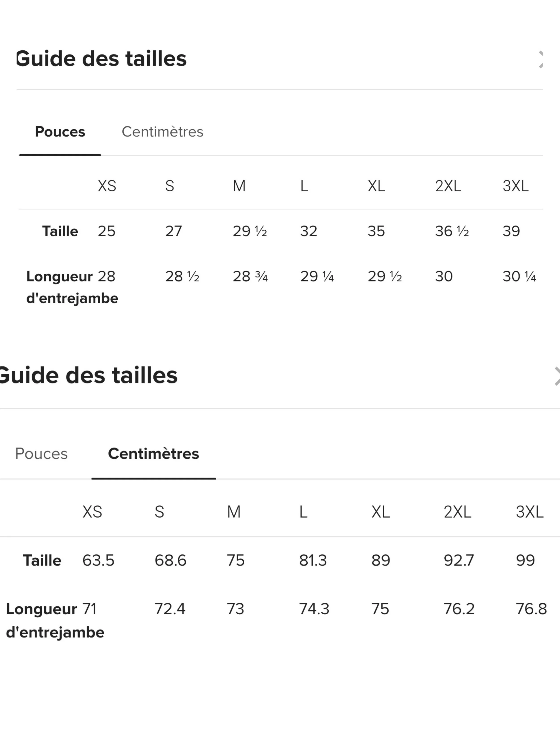Click the 29 ½ waist value for M
Viewport: 560px width, 747px height.
click(x=250, y=231)
